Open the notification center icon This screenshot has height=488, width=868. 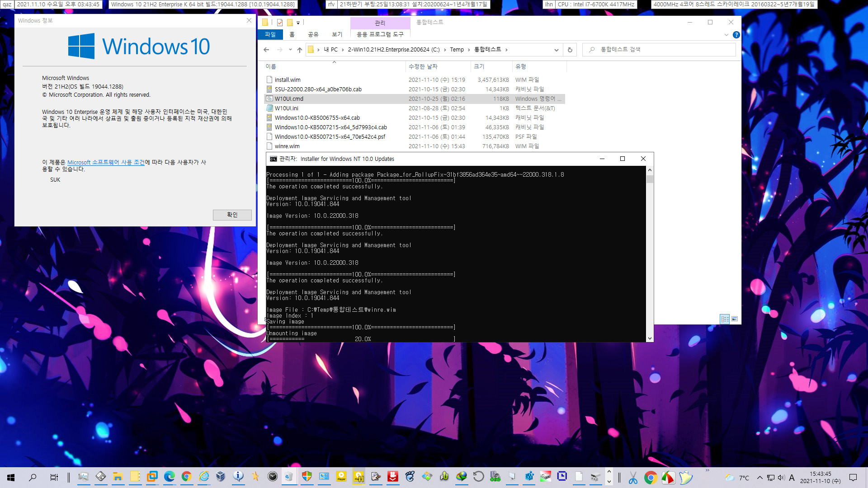[x=853, y=478]
